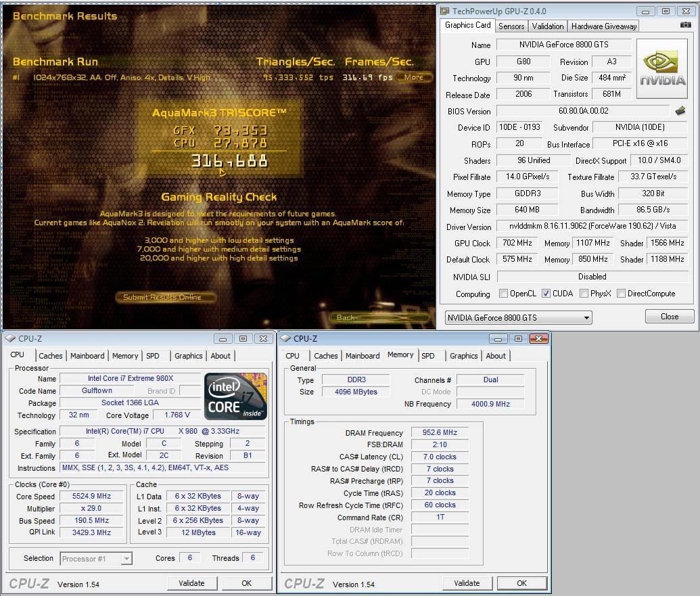Click the CPU name Intel Core i7 Extreme 980X

131,378
